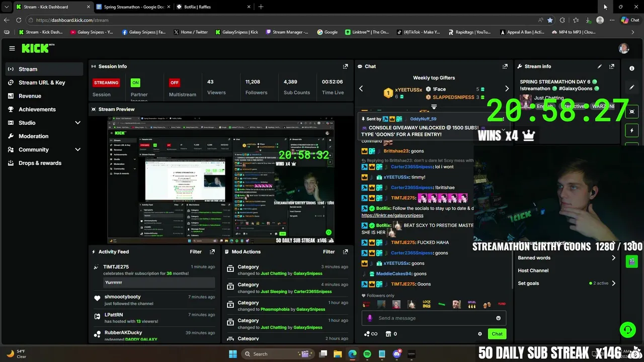Open Discord from the taskbar

coord(396,354)
